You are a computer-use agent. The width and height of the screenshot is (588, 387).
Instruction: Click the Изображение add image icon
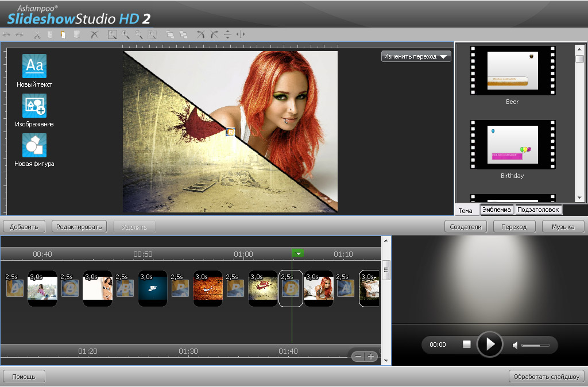pyautogui.click(x=34, y=106)
